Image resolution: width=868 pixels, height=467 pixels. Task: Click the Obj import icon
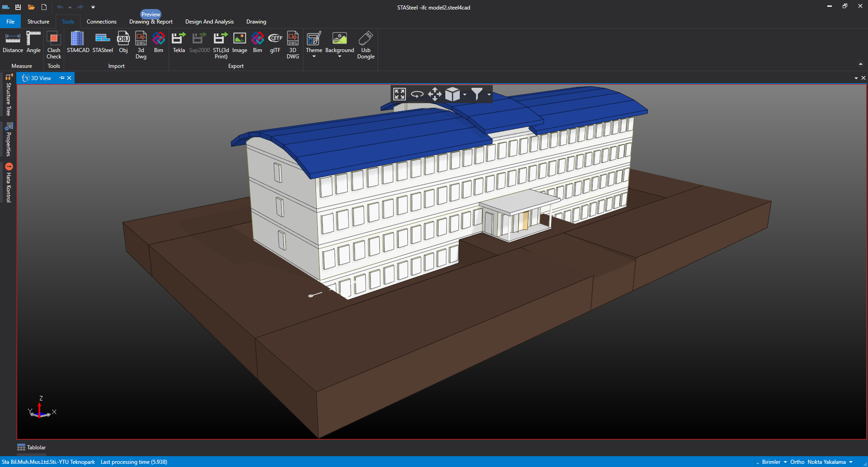pos(123,43)
